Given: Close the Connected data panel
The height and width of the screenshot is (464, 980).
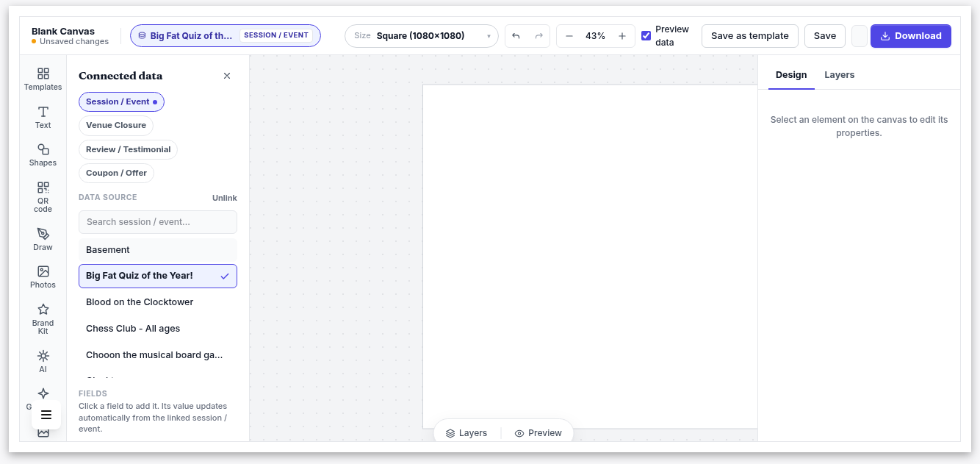Looking at the screenshot, I should pos(227,76).
